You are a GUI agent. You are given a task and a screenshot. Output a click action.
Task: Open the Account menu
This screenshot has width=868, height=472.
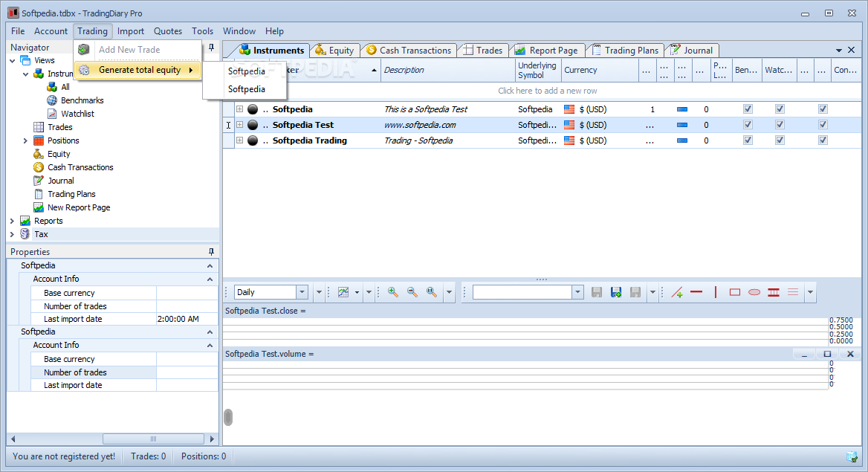pyautogui.click(x=51, y=31)
